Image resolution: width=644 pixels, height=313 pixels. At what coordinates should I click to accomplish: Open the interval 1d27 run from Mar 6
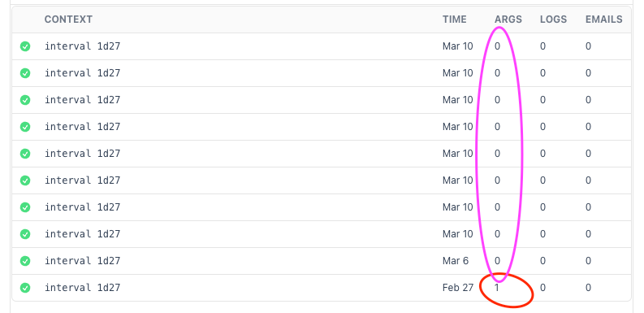pyautogui.click(x=82, y=261)
